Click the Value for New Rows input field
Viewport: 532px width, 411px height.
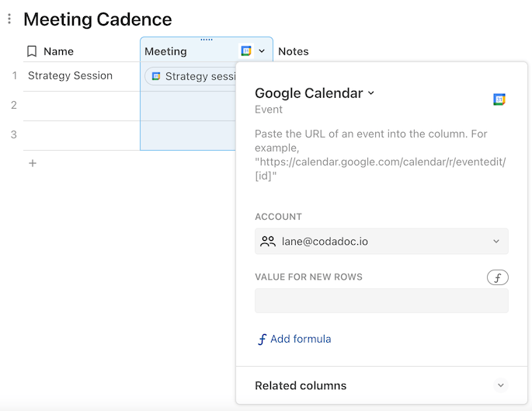[381, 301]
